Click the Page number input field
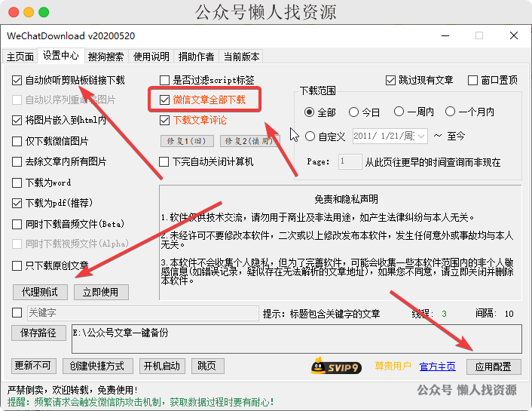Screen dimensions: 532x411 [x=350, y=161]
